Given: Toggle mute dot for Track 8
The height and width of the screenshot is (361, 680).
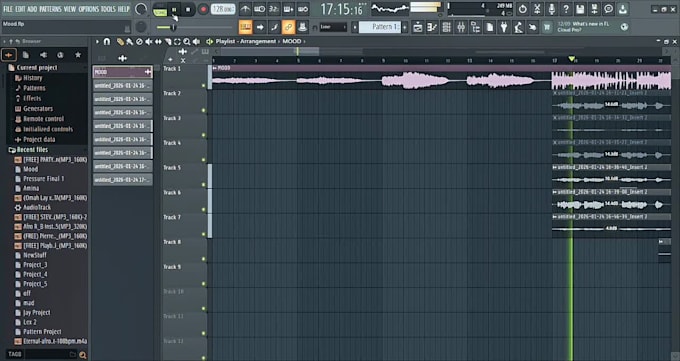Looking at the screenshot, I should click(x=203, y=259).
